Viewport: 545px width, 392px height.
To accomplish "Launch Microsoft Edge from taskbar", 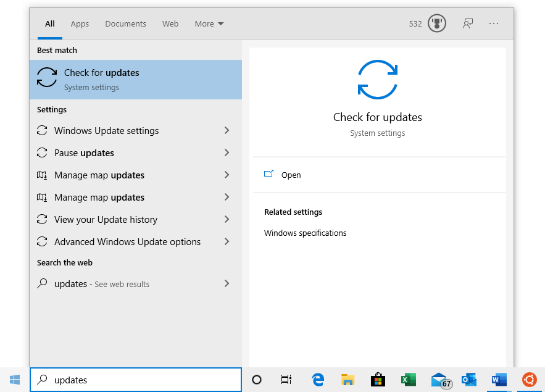I will pos(318,380).
